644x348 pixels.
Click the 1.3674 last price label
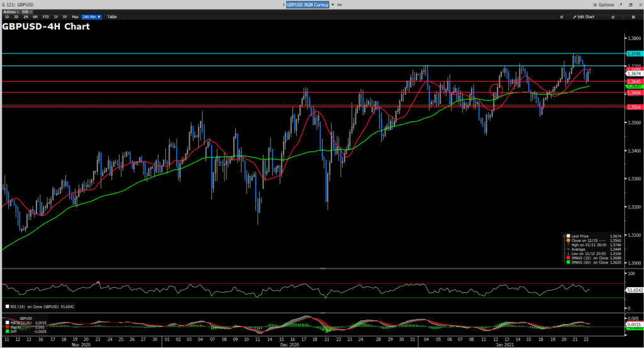tap(634, 73)
